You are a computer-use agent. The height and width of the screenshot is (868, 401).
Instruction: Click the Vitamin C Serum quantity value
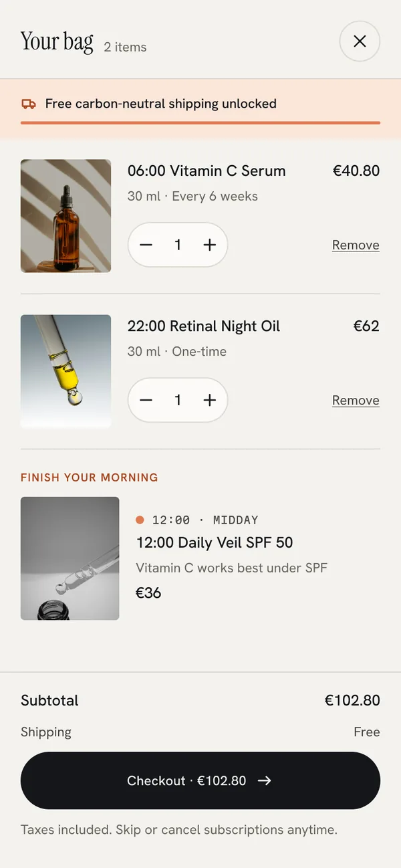click(178, 245)
